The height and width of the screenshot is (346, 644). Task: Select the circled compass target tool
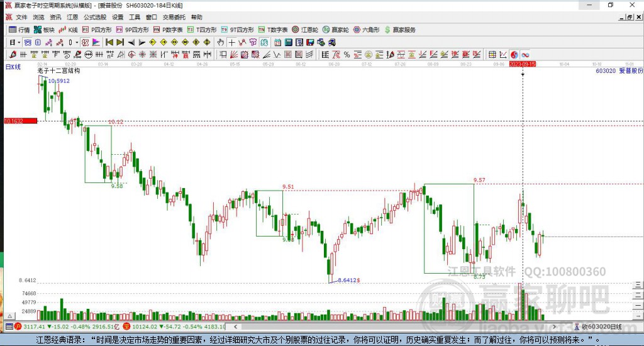(x=131, y=55)
